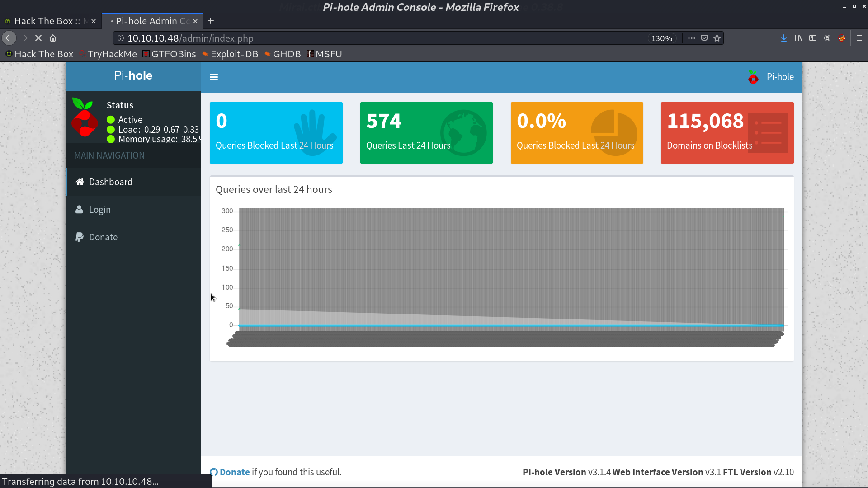The width and height of the screenshot is (868, 488).
Task: Reset 130% zoom level badge
Action: tap(662, 38)
